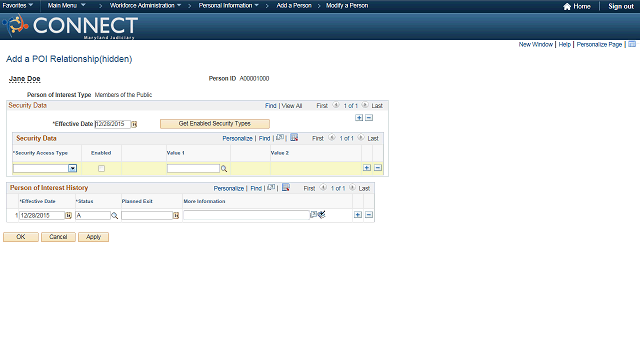Focus the history Effective Date field
Viewport: 640px width, 360px height.
pos(42,215)
